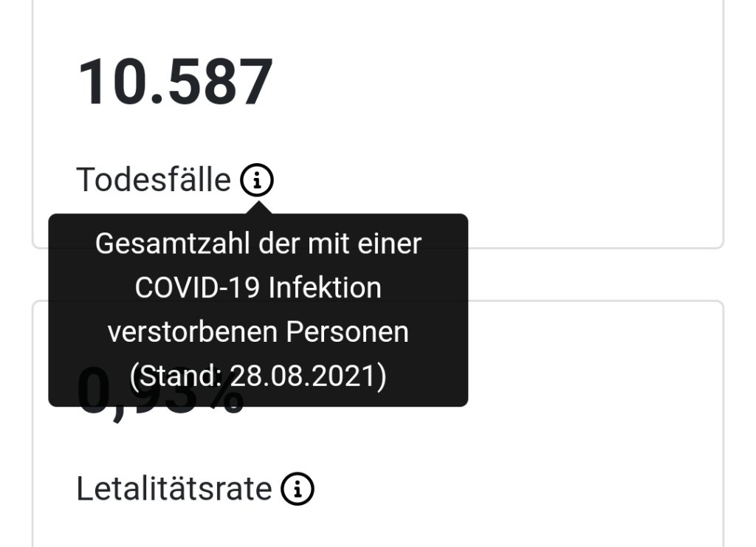Select the 10.587 deaths figure
756x547 pixels.
click(176, 82)
